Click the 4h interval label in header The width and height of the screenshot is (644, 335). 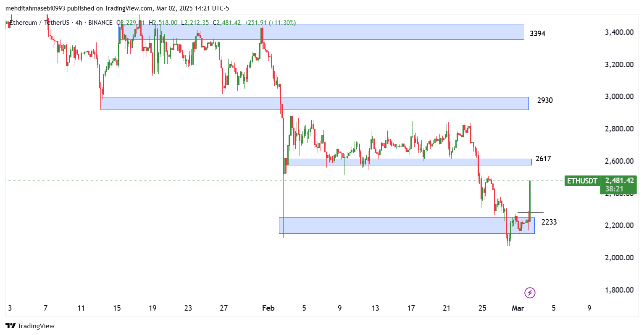79,23
